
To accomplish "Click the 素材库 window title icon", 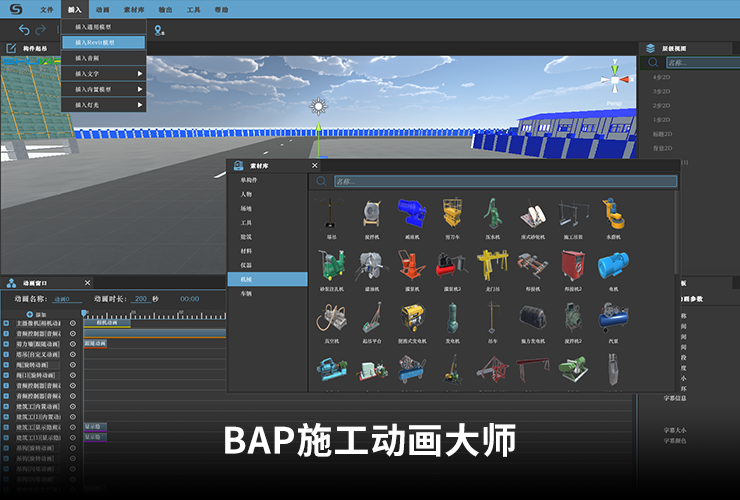I will point(239,165).
